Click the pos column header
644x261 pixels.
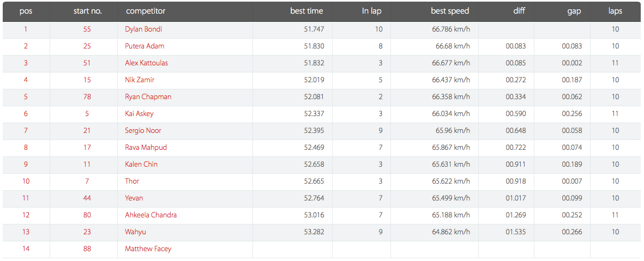[x=26, y=11]
